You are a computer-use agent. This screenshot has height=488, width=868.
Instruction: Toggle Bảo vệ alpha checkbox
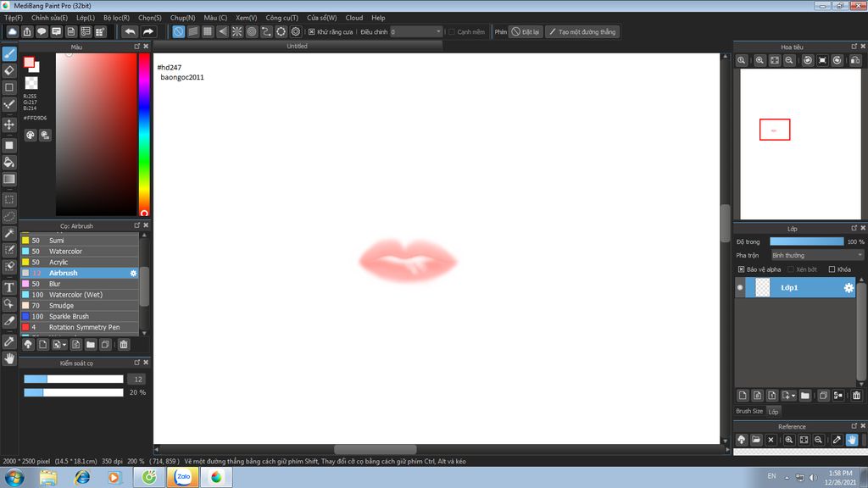tap(741, 269)
